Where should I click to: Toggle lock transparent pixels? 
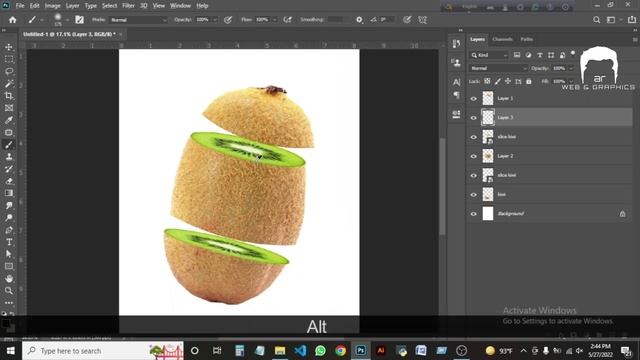(487, 81)
